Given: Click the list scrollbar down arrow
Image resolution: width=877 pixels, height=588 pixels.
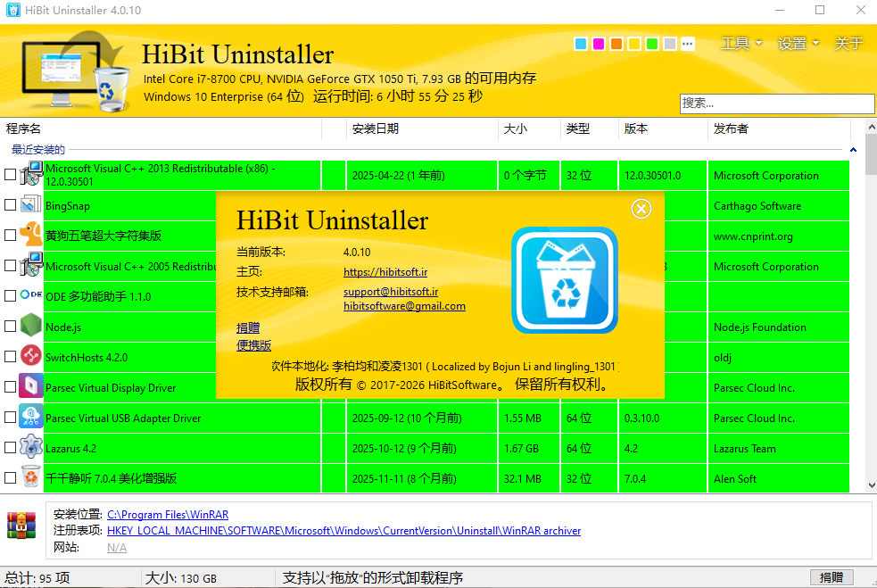Looking at the screenshot, I should click(x=872, y=485).
